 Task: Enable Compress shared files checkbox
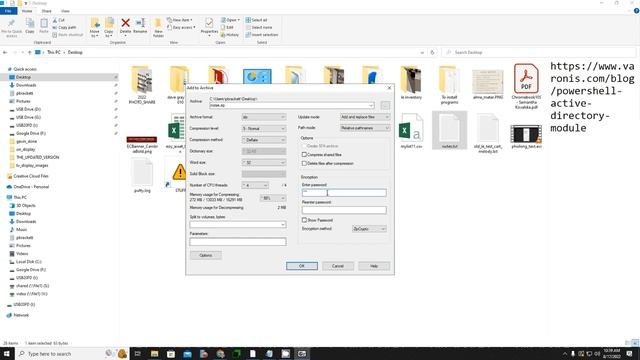pyautogui.click(x=304, y=155)
